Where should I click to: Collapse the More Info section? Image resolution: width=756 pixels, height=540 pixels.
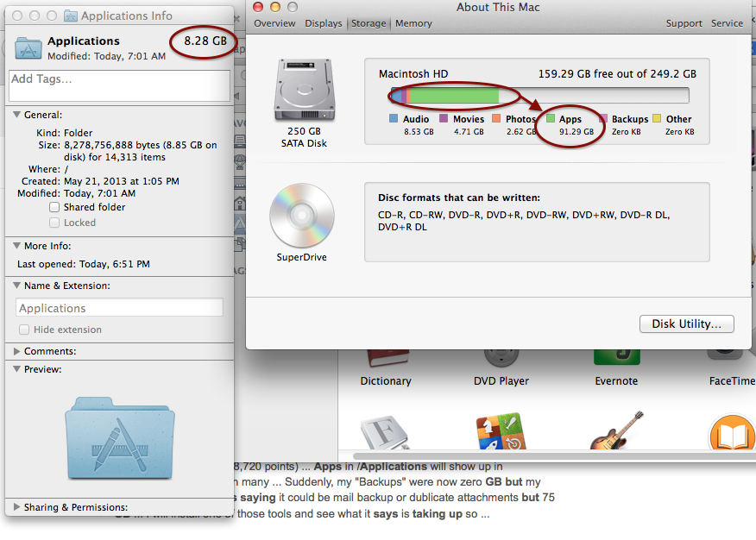coord(17,246)
